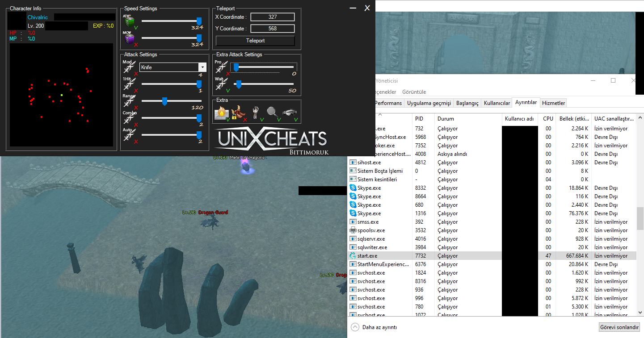Viewport: 644px width, 338px height.
Task: Click the radar minimap in Character Info
Action: [x=62, y=95]
